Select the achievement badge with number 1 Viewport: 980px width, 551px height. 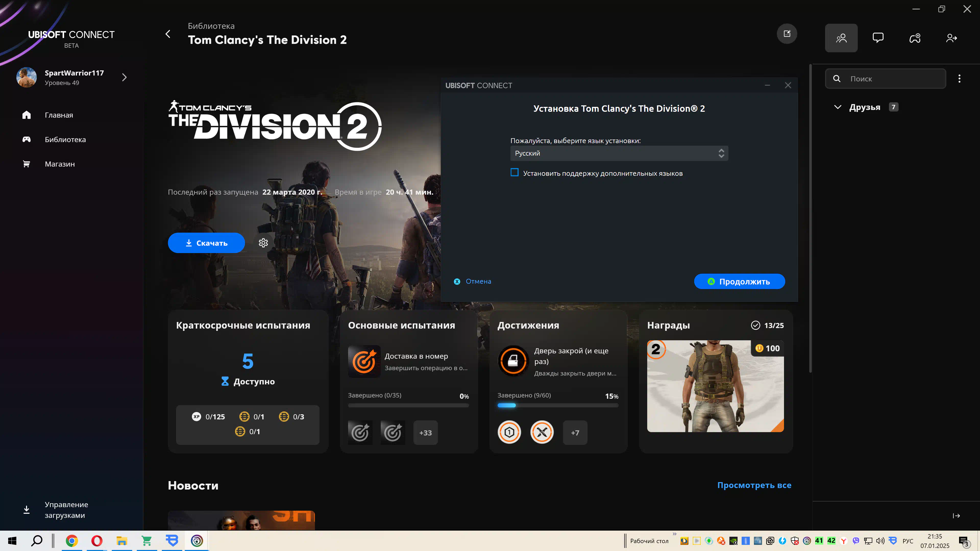tap(509, 432)
